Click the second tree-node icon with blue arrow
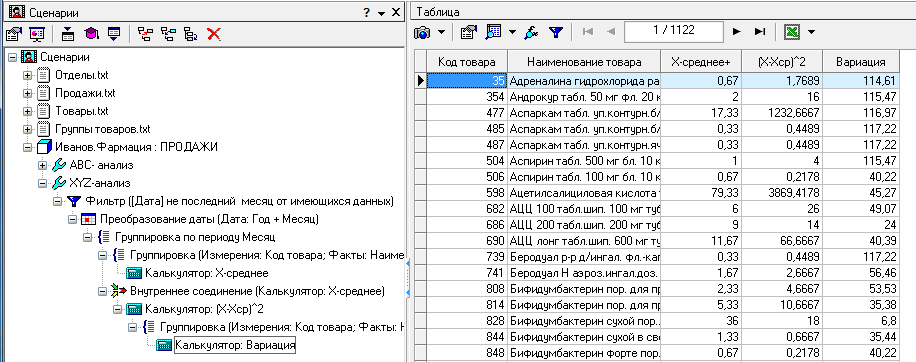Viewport: 916px width, 362px height. (x=168, y=34)
